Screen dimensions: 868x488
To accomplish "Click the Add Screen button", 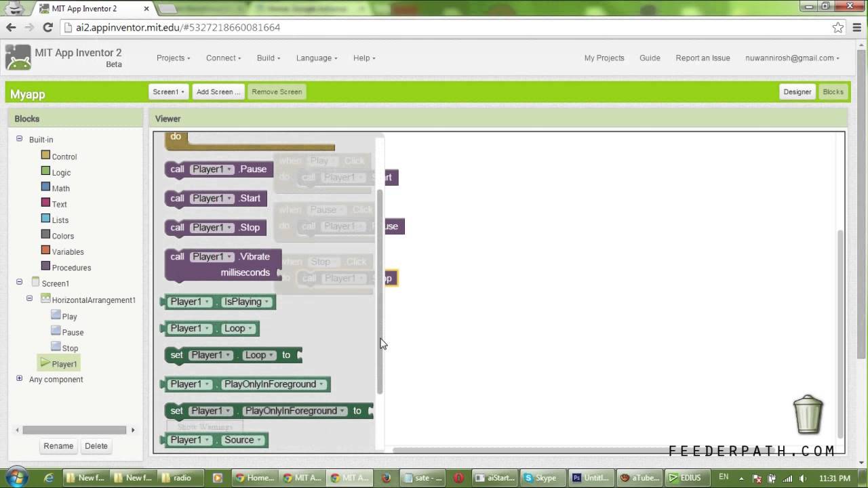I will coord(218,91).
